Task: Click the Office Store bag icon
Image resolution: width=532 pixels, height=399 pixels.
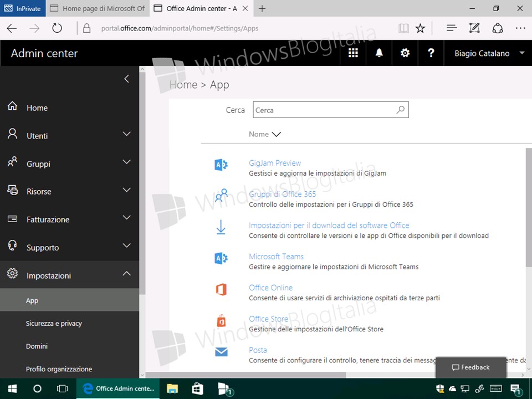Action: pos(221,321)
